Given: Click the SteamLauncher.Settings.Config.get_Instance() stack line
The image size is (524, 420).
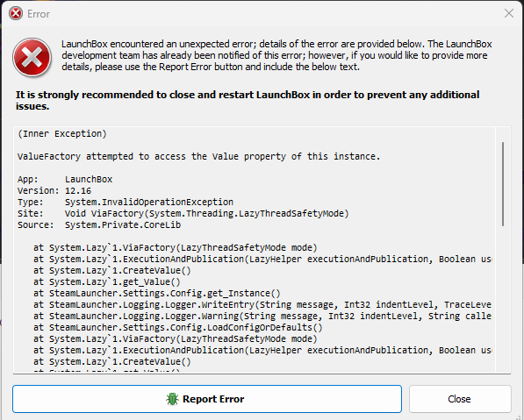Looking at the screenshot, I should pos(157,293).
